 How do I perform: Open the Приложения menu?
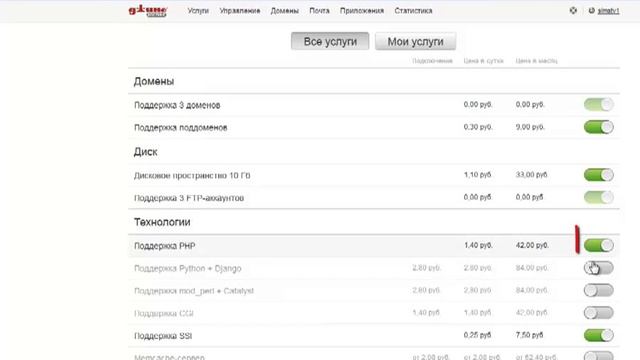point(362,11)
